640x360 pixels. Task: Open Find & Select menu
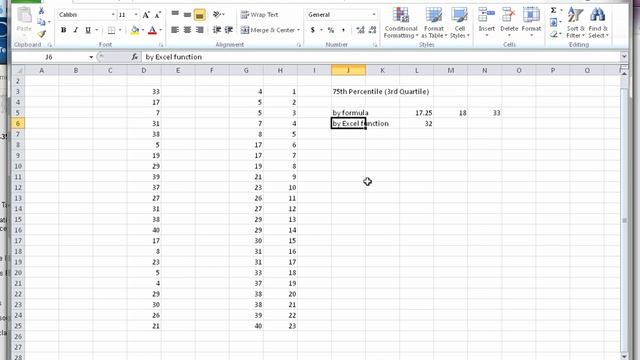click(598, 23)
